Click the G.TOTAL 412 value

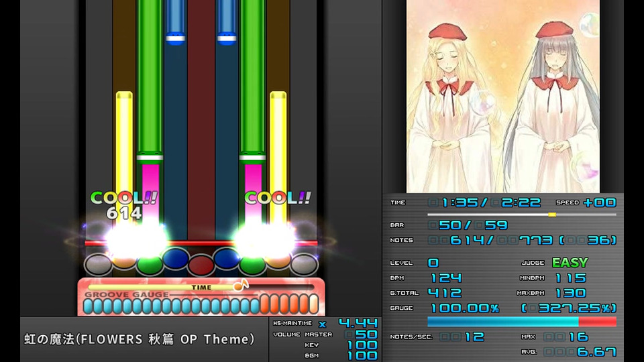pos(445,293)
